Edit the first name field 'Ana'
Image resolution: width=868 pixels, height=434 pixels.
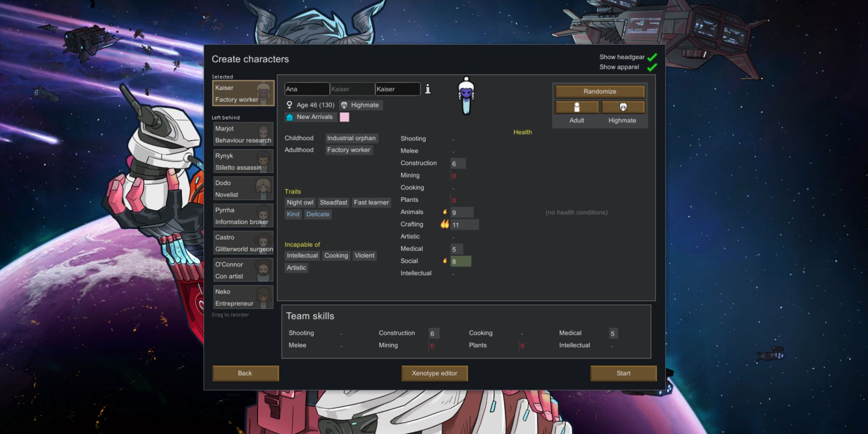click(307, 89)
